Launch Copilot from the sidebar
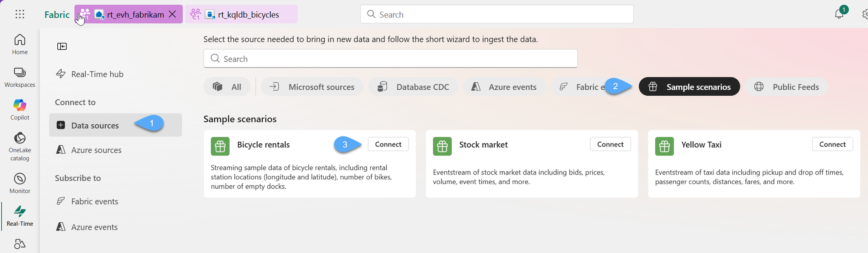 click(x=20, y=110)
